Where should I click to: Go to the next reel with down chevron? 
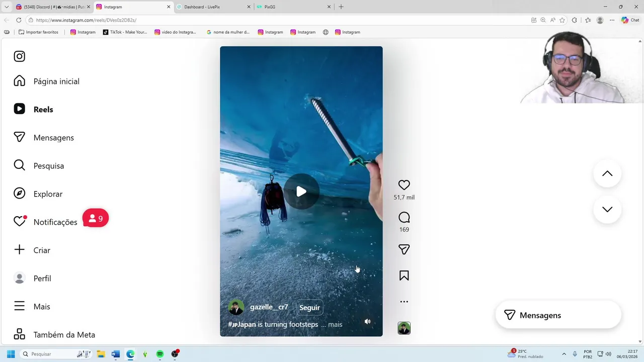[x=607, y=209]
